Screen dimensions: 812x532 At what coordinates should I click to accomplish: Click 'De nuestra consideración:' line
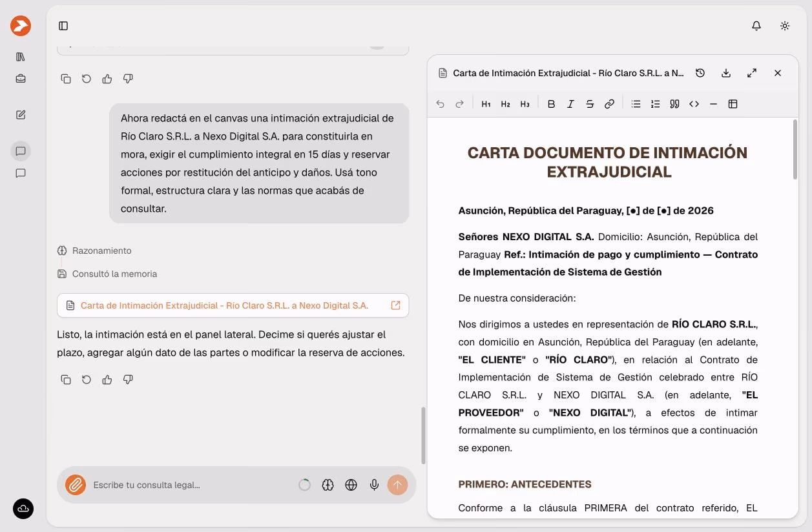point(517,298)
